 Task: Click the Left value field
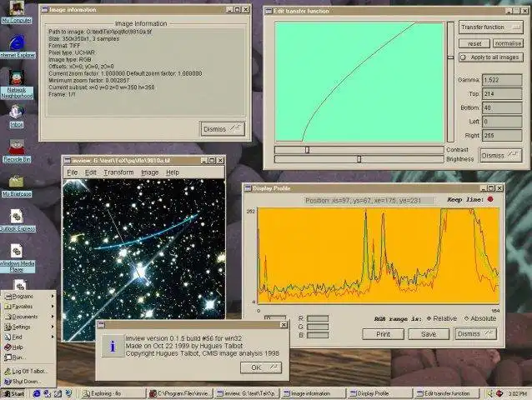pyautogui.click(x=502, y=122)
